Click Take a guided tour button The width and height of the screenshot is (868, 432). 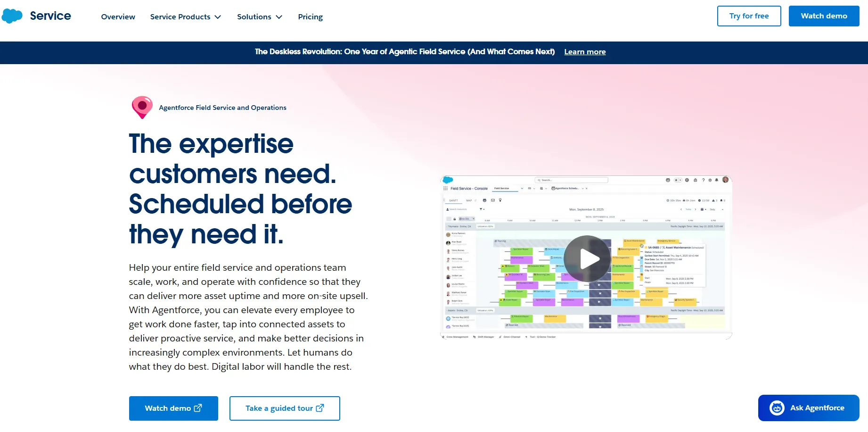pyautogui.click(x=285, y=408)
